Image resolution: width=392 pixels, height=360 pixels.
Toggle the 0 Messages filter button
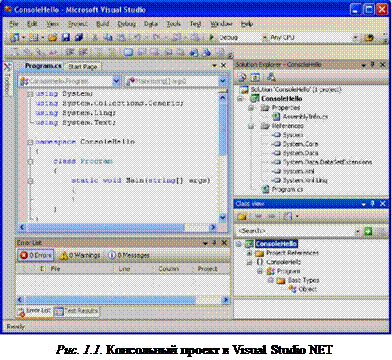pos(129,255)
